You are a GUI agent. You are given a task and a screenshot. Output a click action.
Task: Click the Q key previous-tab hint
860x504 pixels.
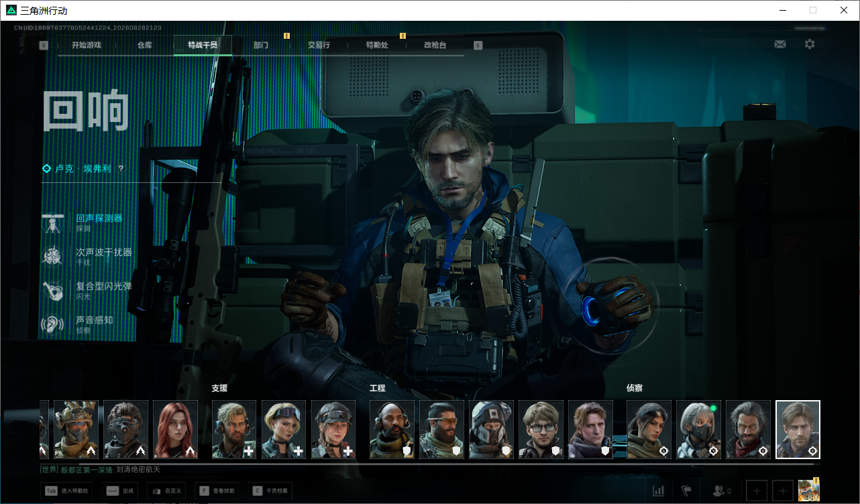[x=44, y=46]
